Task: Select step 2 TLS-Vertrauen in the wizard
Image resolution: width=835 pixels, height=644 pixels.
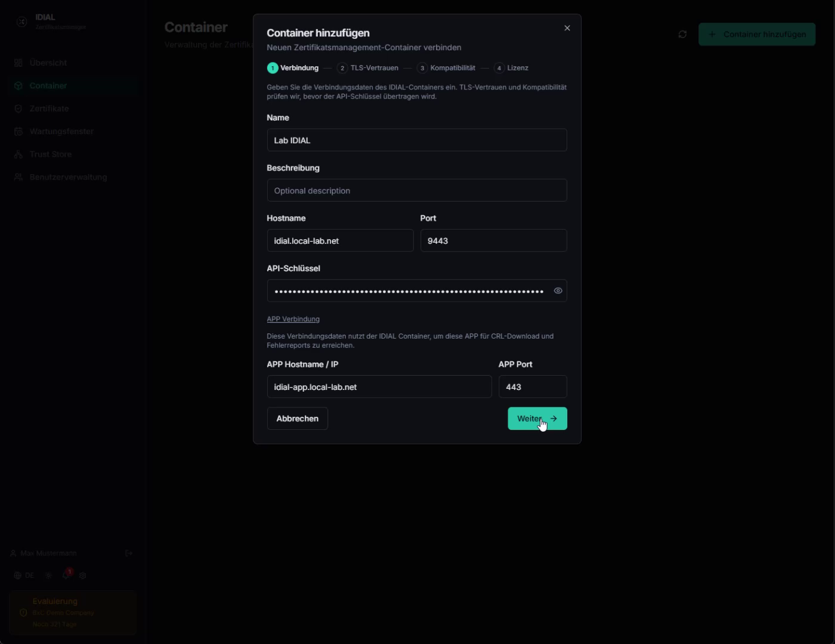Action: tap(367, 68)
